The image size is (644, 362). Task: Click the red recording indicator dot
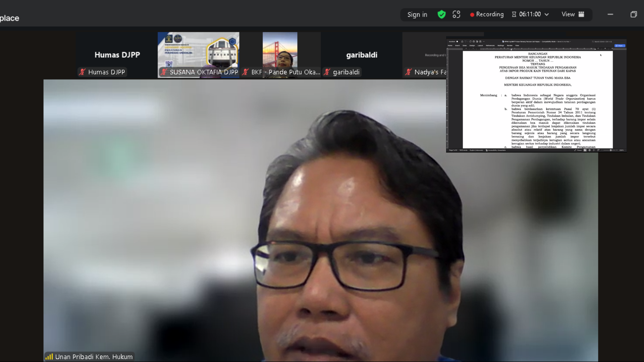pos(472,15)
